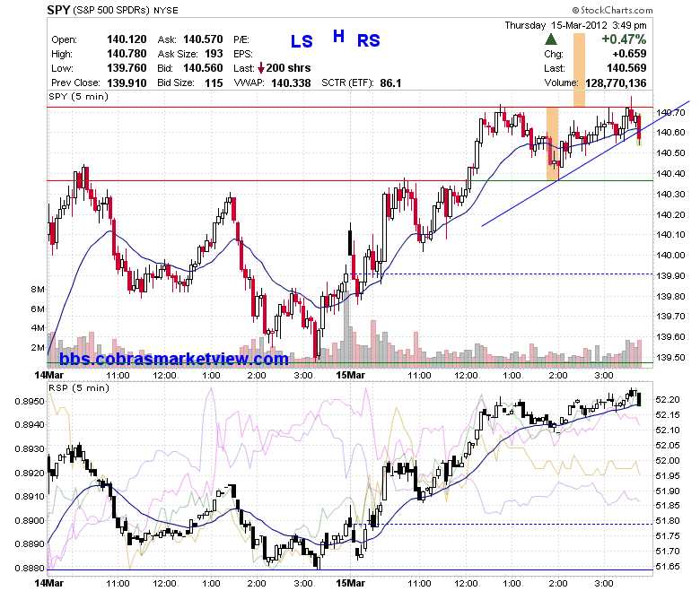Click the 0.8880 ratio axis label
This screenshot has height=591, width=700.
tap(30, 568)
